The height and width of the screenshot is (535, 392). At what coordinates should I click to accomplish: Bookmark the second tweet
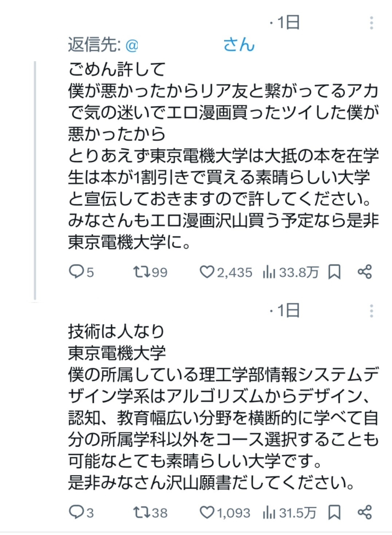[334, 512]
